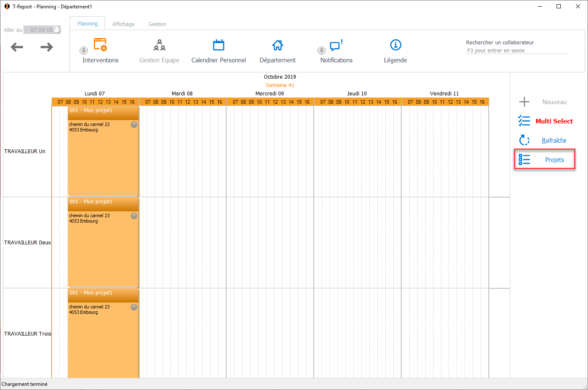Click the Gestion Equipe team icon
The width and height of the screenshot is (588, 390).
159,45
